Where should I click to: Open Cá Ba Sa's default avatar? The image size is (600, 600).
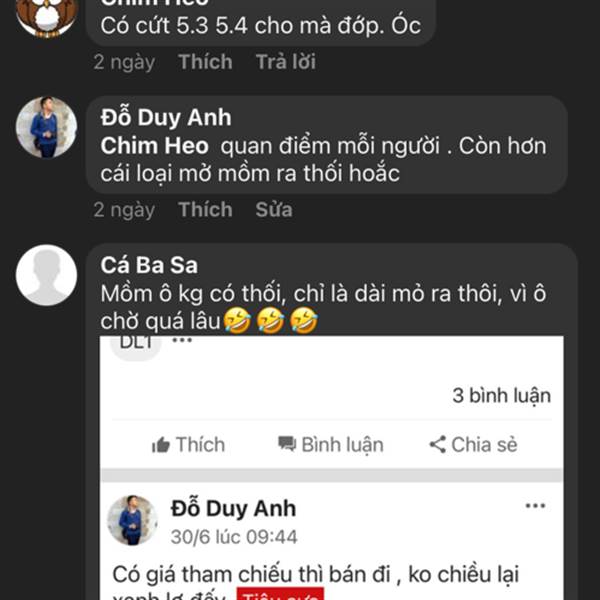click(x=46, y=275)
